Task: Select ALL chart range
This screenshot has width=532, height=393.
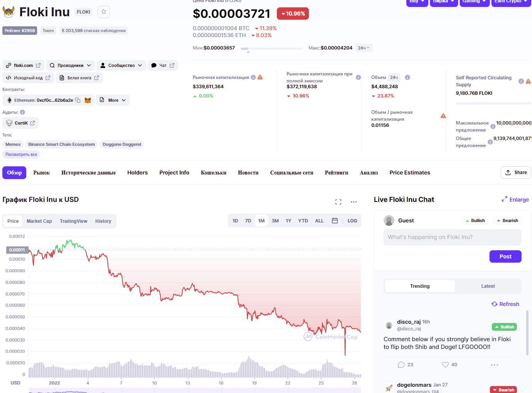Action: tap(319, 221)
